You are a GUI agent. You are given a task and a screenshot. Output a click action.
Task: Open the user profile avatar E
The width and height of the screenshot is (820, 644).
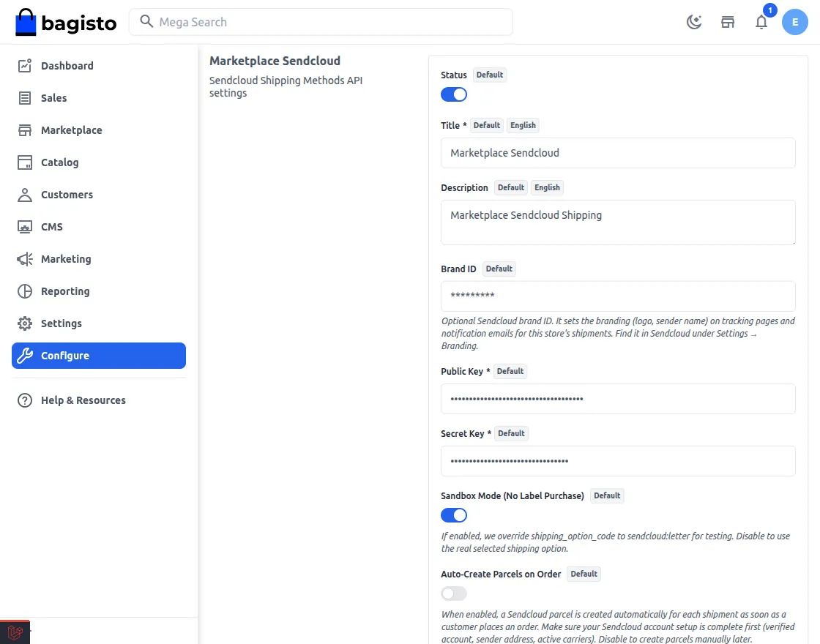tap(795, 22)
